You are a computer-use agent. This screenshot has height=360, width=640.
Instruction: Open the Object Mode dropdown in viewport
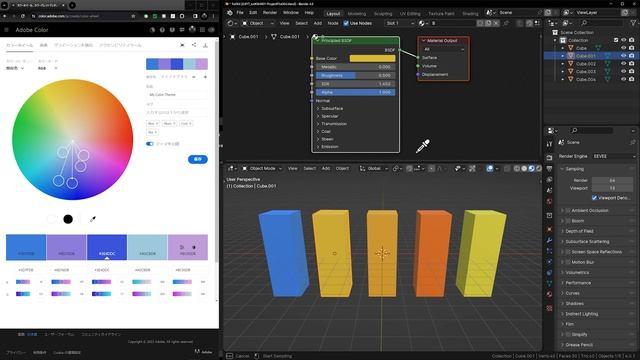pyautogui.click(x=262, y=169)
